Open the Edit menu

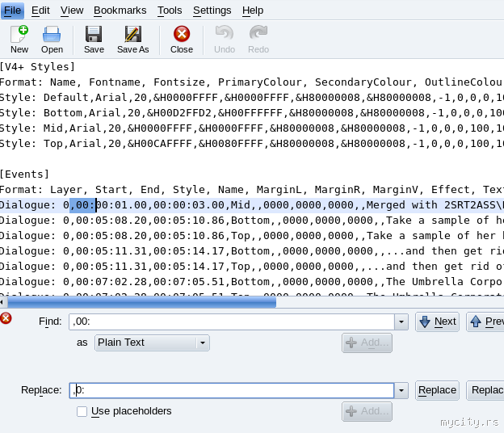[40, 11]
